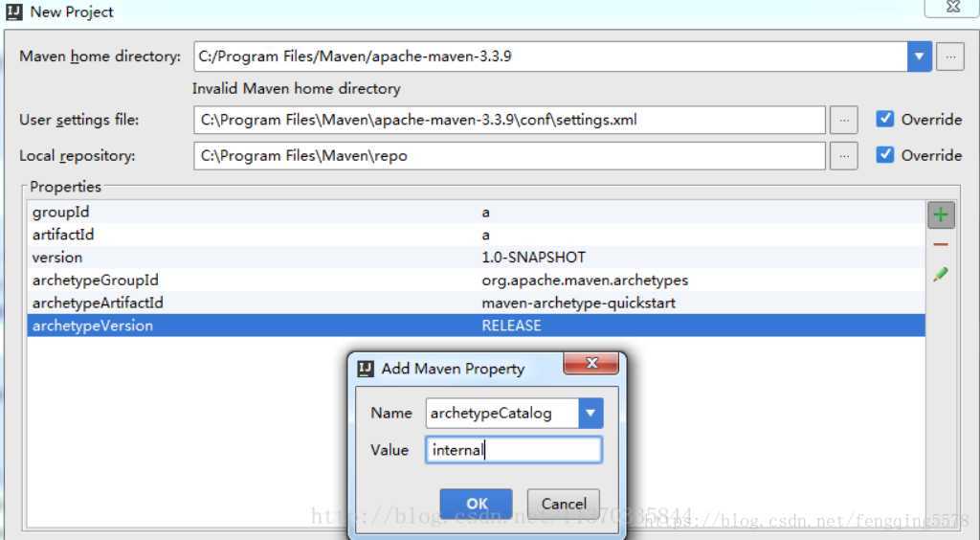The width and height of the screenshot is (980, 540).
Task: Click the 1.0-SNAPSHOT value cell
Action: point(534,258)
